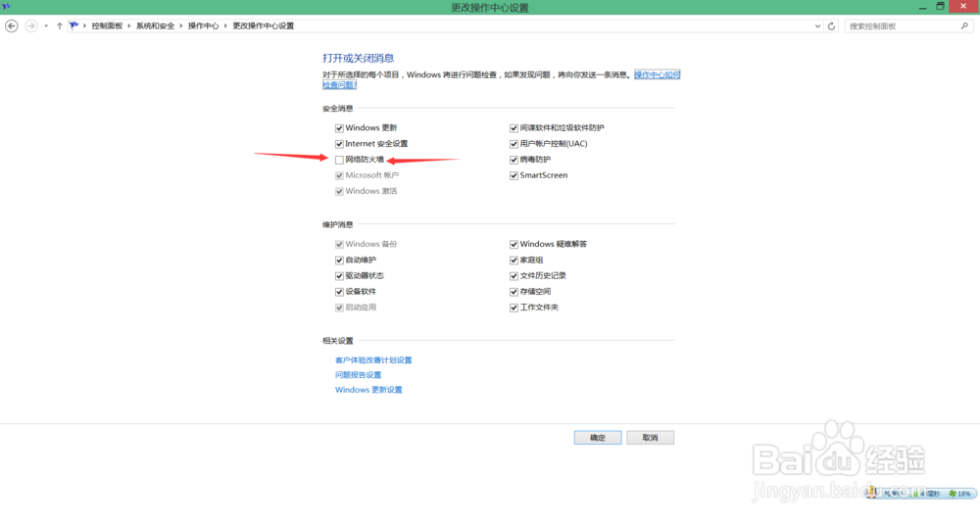Viewport: 980px width, 524px height.
Task: Toggle the 自动维护 checkbox
Action: pos(339,260)
